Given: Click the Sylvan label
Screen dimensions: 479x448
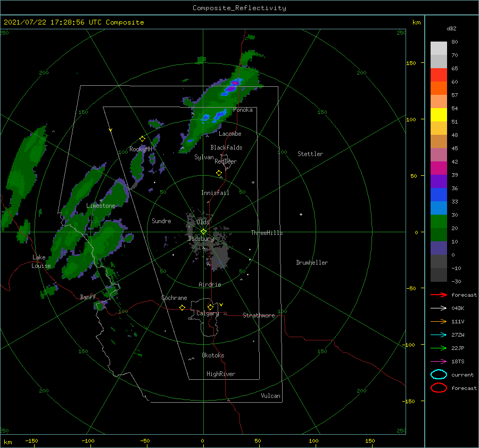Looking at the screenshot, I should coord(204,157).
